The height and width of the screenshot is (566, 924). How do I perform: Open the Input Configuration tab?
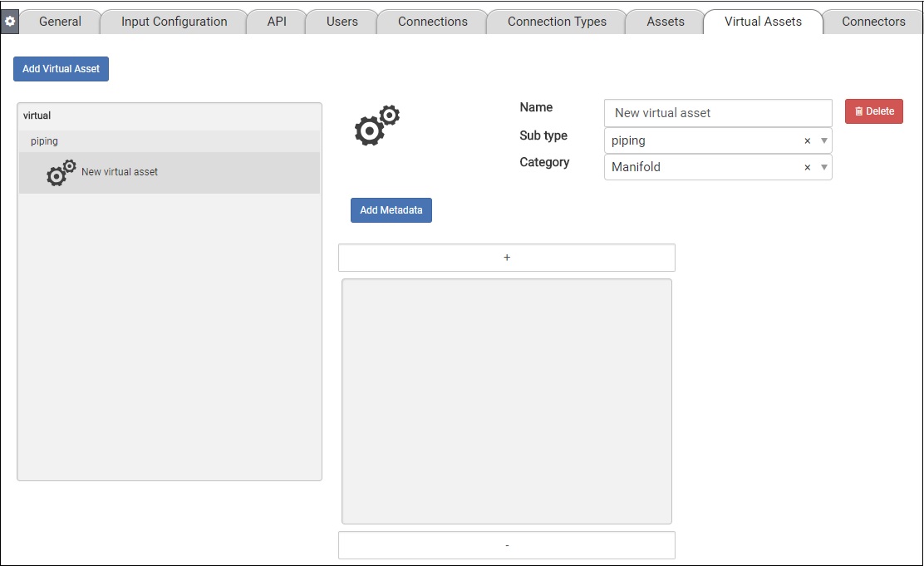click(x=174, y=22)
